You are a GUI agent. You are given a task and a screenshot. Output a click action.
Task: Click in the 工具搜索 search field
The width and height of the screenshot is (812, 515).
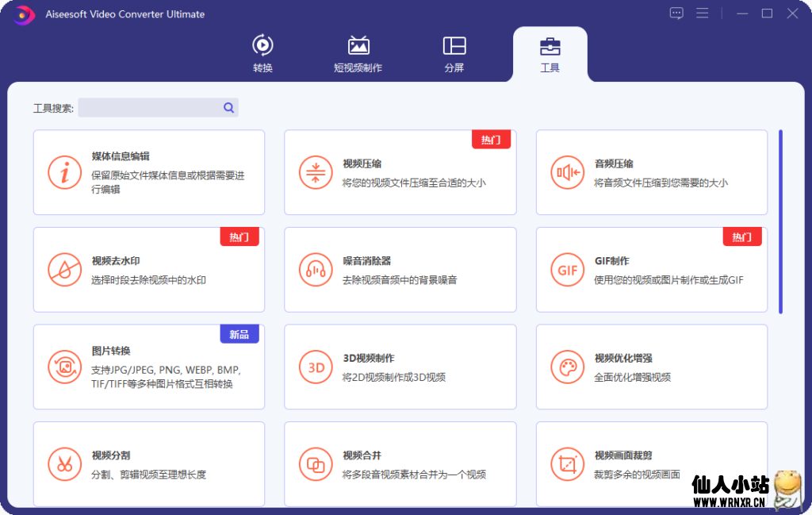point(158,108)
